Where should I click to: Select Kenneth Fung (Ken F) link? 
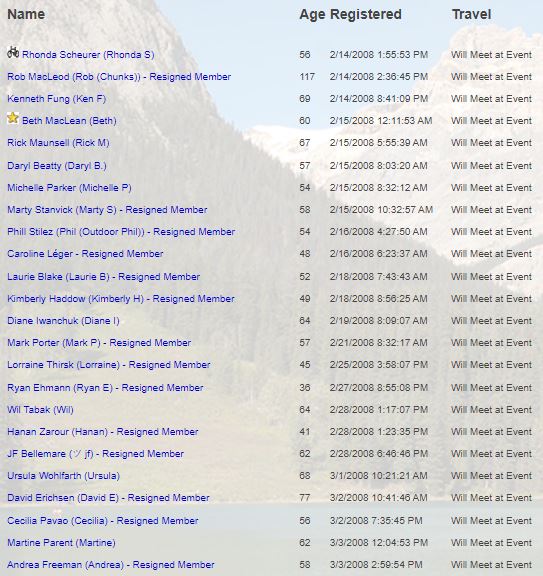(57, 99)
